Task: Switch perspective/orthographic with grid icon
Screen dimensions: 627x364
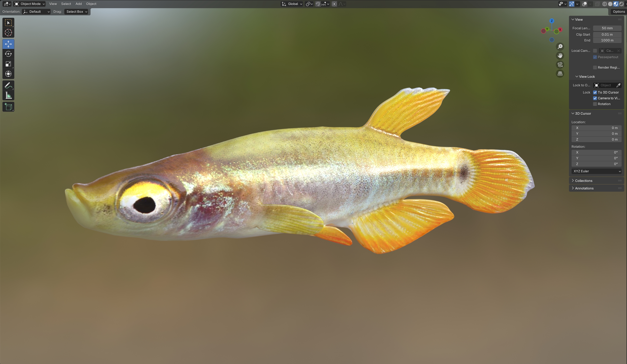Action: (560, 74)
